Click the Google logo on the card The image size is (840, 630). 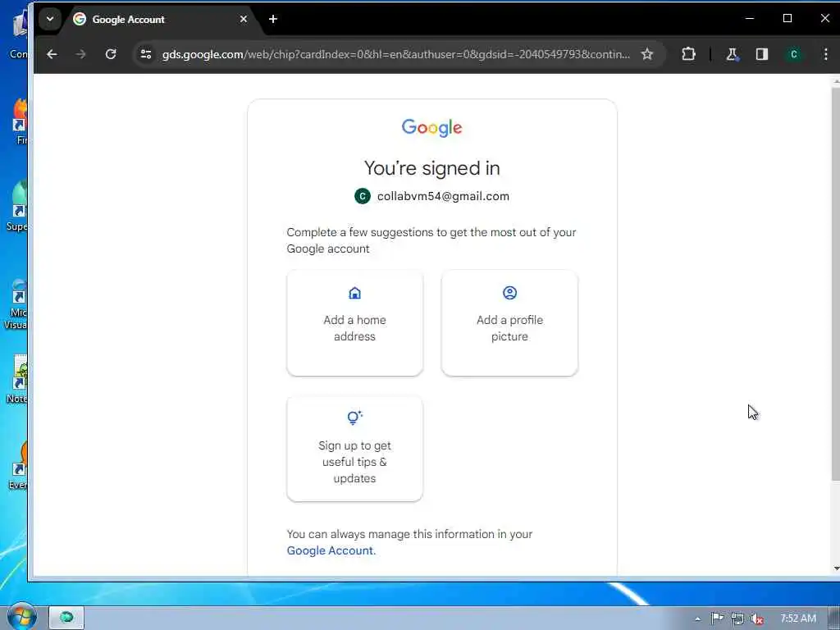pos(431,128)
